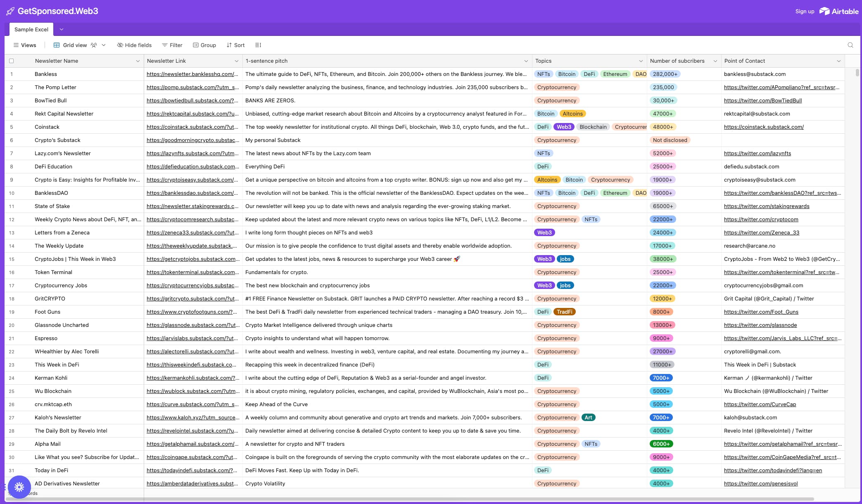Screen dimensions: 862x504
Task: Click the TradFi tag in Foot Guns row
Action: point(564,312)
